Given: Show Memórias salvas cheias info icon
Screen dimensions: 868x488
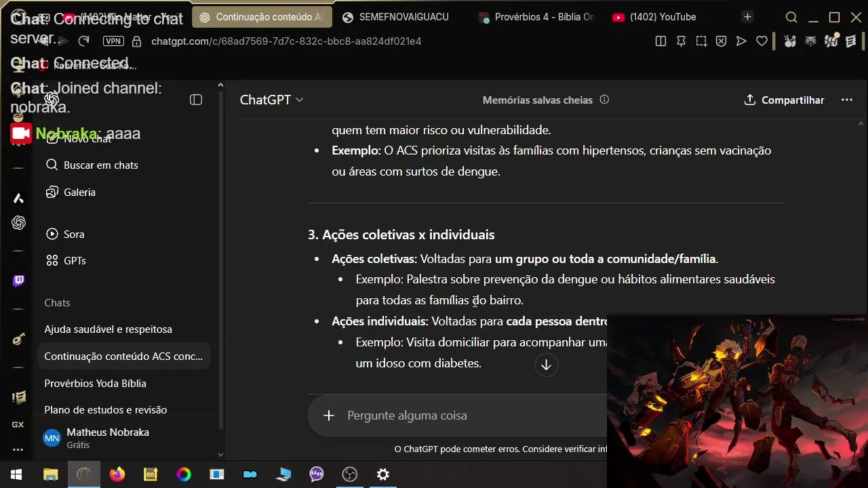Looking at the screenshot, I should pyautogui.click(x=604, y=100).
